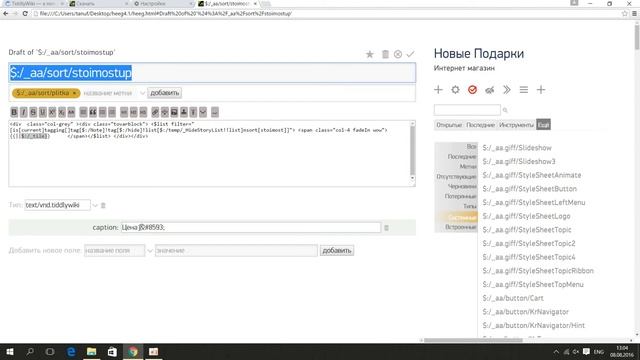Delete the tiddler type with trash icon

(x=103, y=205)
